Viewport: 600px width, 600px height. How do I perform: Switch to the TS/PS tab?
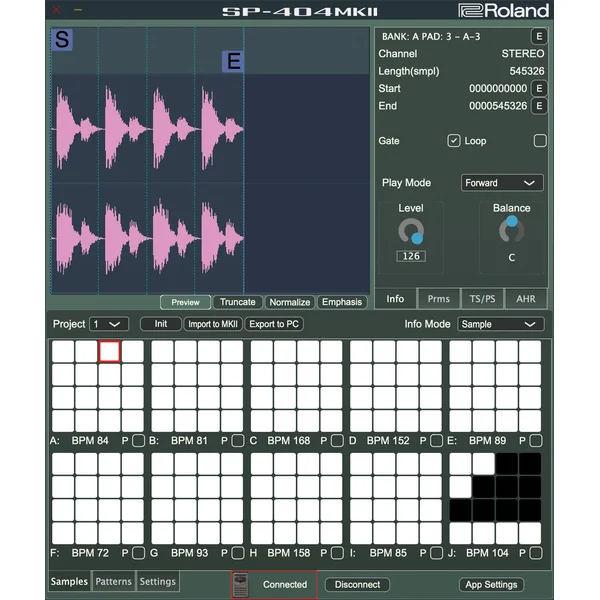click(x=482, y=298)
